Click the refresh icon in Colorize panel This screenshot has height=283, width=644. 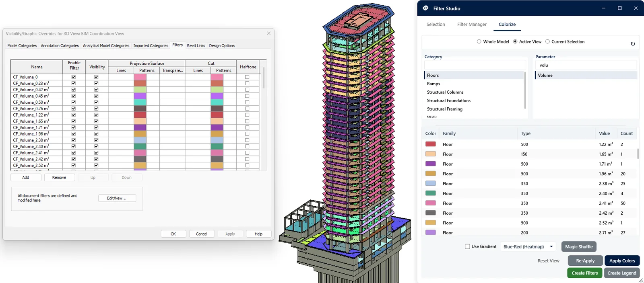pos(633,44)
